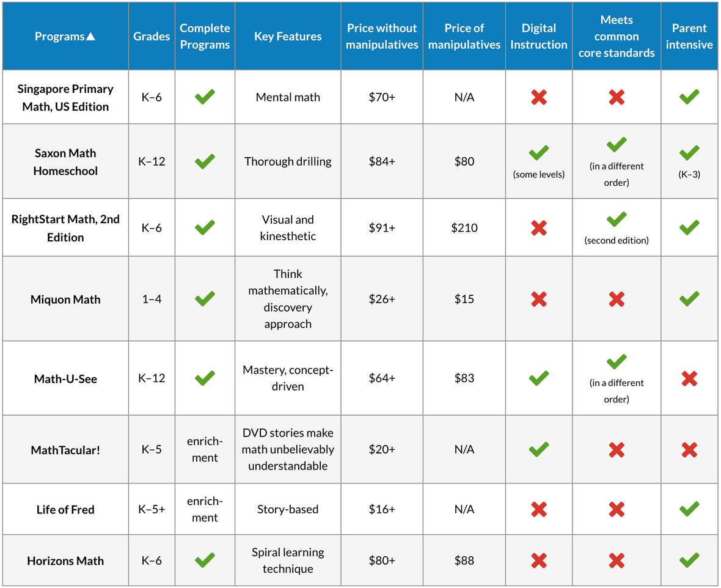Click the Meets common core standards header
Image resolution: width=721 pixels, height=588 pixels.
coord(617,37)
